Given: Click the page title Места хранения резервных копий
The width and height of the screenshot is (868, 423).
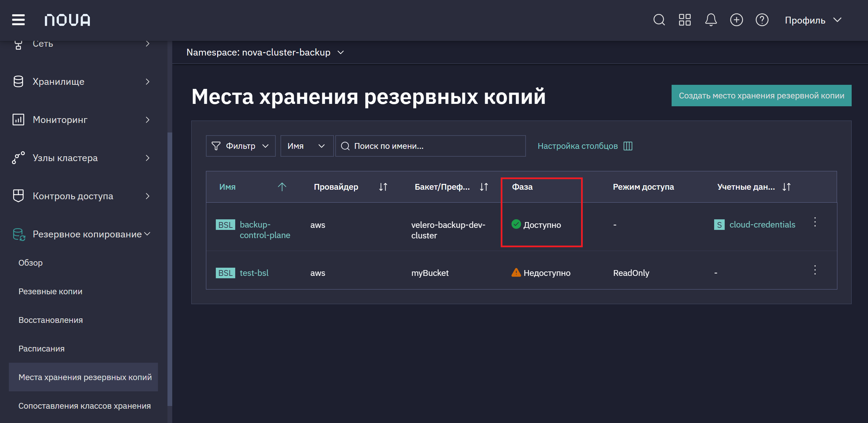Looking at the screenshot, I should (368, 96).
